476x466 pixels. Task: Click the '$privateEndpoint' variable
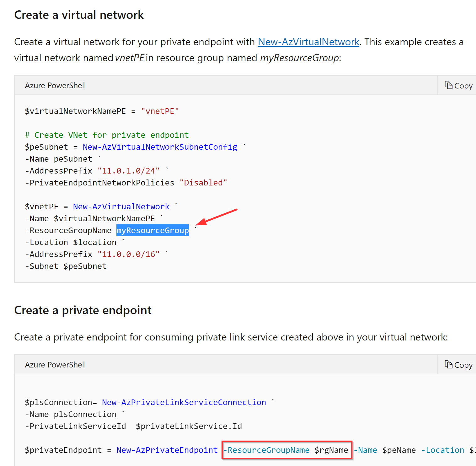[x=63, y=450]
